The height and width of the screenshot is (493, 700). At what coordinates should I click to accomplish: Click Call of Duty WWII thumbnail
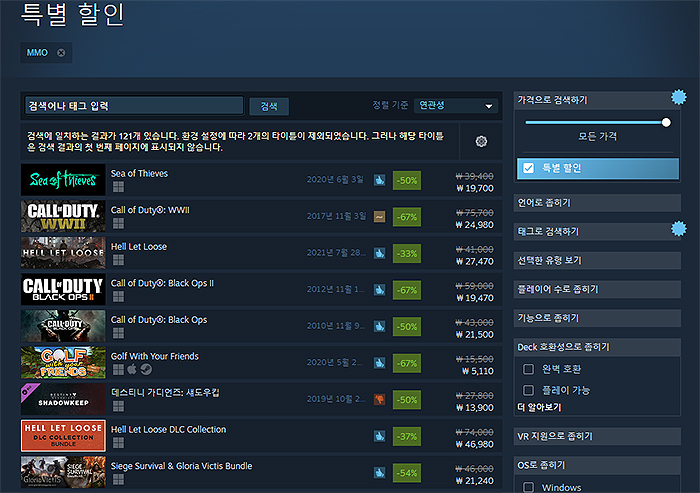63,217
